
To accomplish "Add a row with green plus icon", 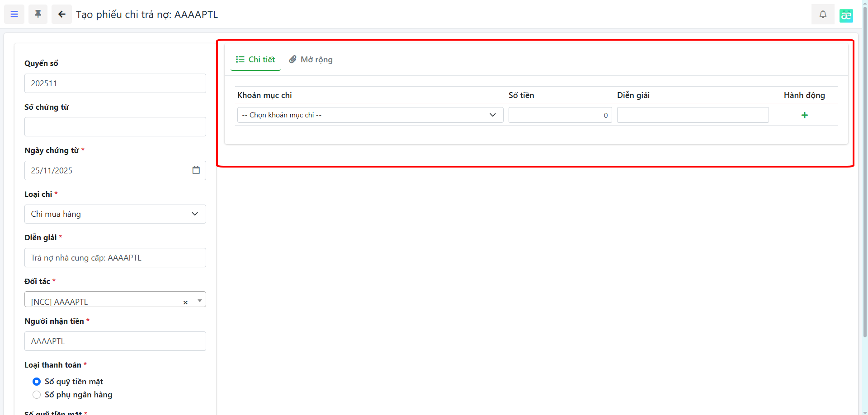I will (x=804, y=115).
